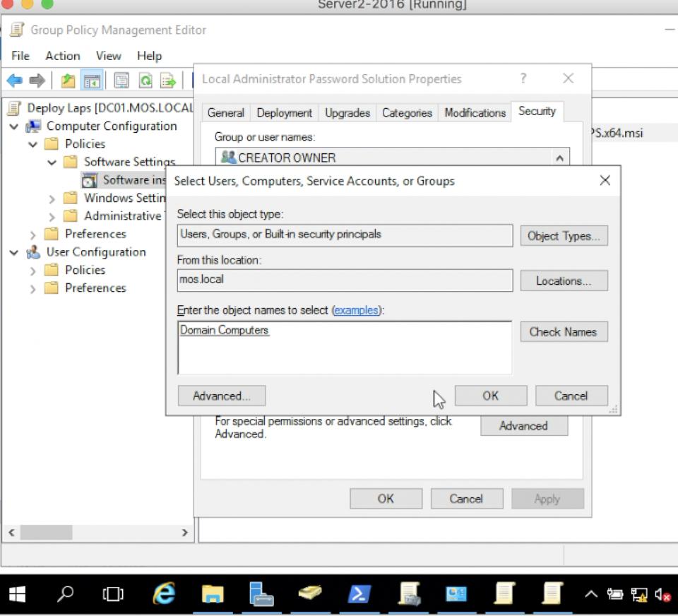Open Server Manager from the taskbar

coord(261,593)
